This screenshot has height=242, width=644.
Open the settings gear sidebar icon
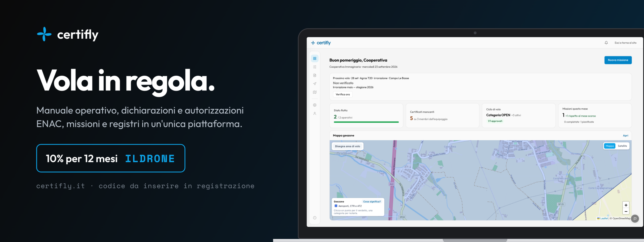tap(315, 105)
